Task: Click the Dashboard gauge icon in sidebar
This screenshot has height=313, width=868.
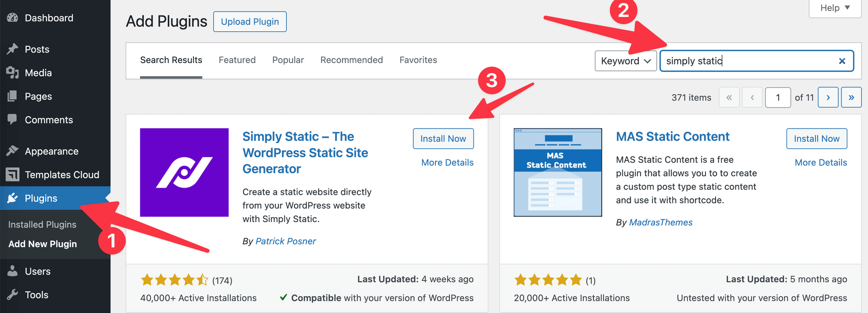Action: coord(13,18)
